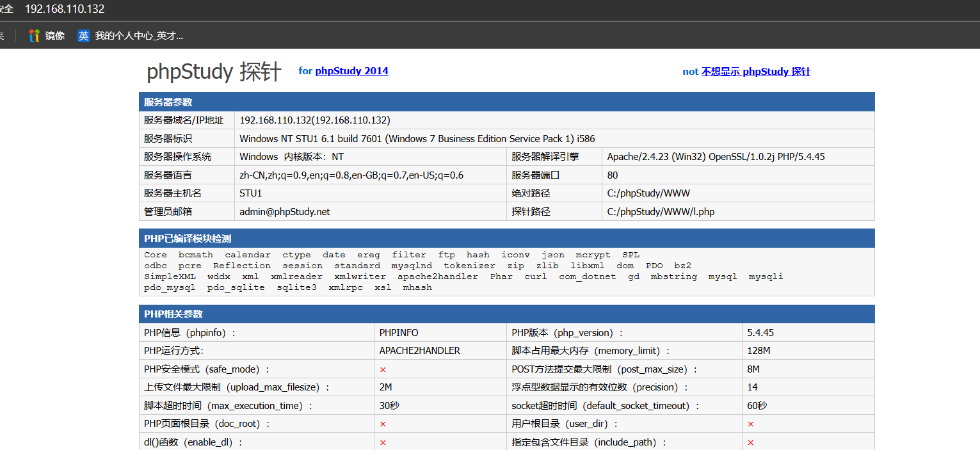Click the zh-CN server language value
Image resolution: width=980 pixels, height=450 pixels.
(x=351, y=175)
